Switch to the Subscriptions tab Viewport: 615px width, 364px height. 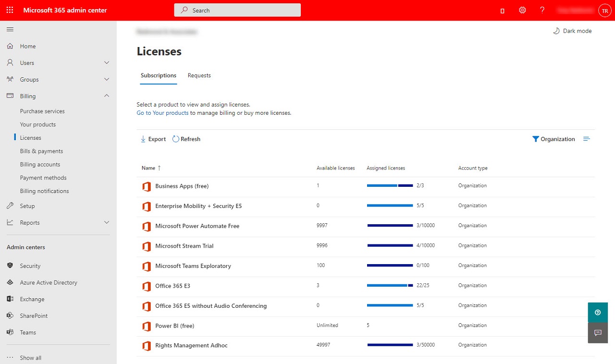click(x=159, y=75)
